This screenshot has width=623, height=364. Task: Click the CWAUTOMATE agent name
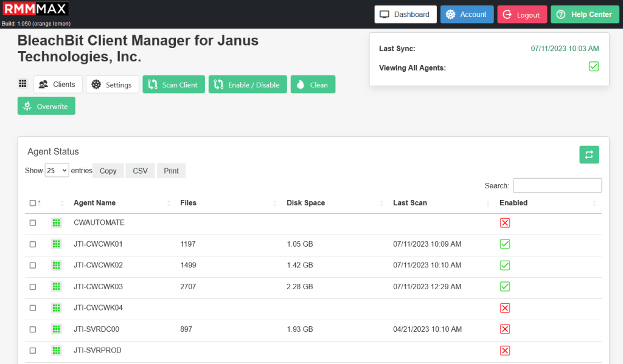click(99, 222)
